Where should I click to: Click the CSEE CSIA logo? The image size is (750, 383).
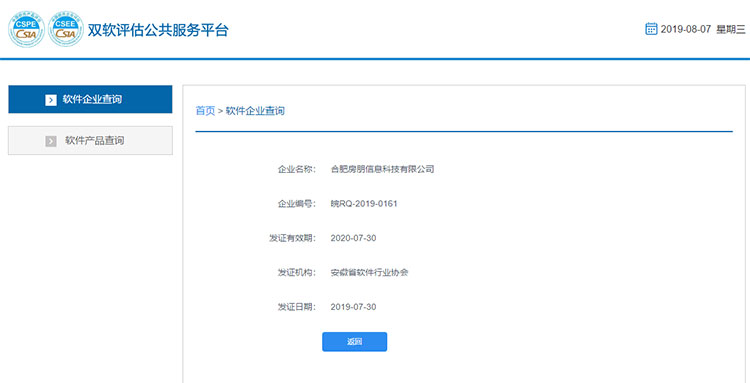(66, 29)
